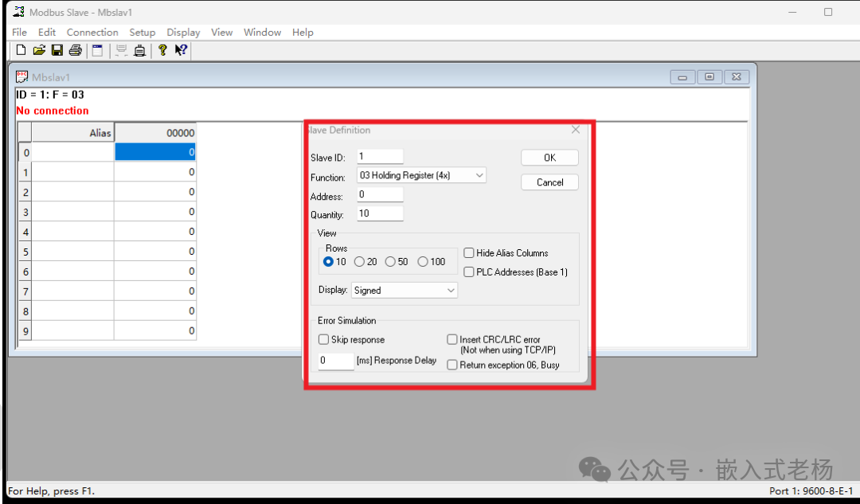The width and height of the screenshot is (860, 504).
Task: Click row header 6 in the table
Action: click(x=25, y=272)
